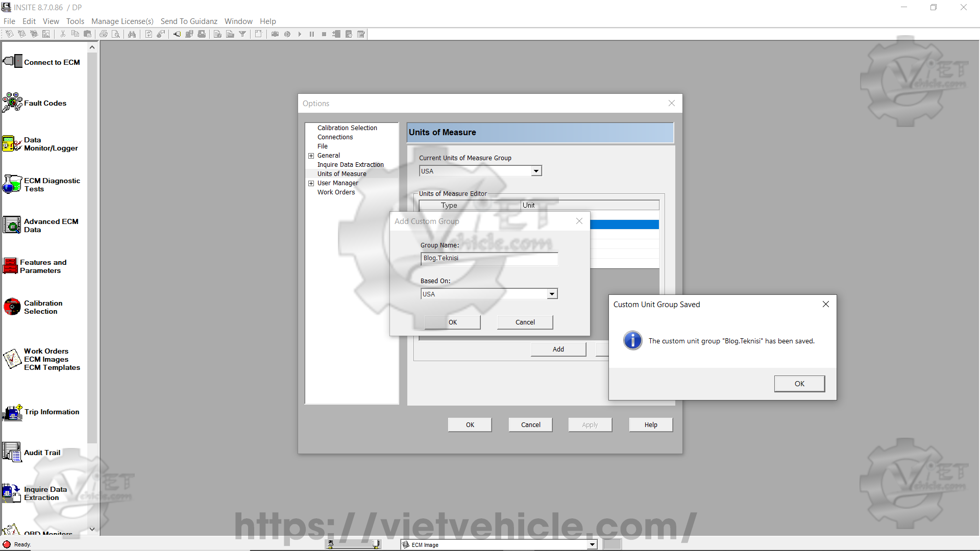This screenshot has width=980, height=551.
Task: Click the Print icon in toolbar
Action: click(x=104, y=34)
